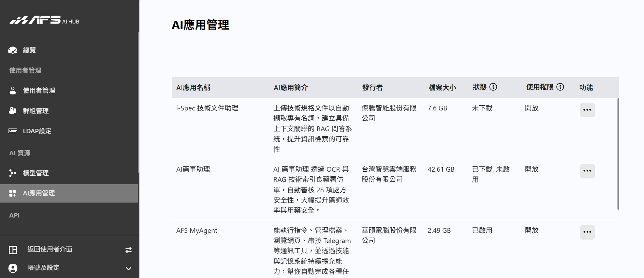Click the 2.49 GB file size
Image resolution: width=644 pixels, height=278 pixels.
pos(439,230)
